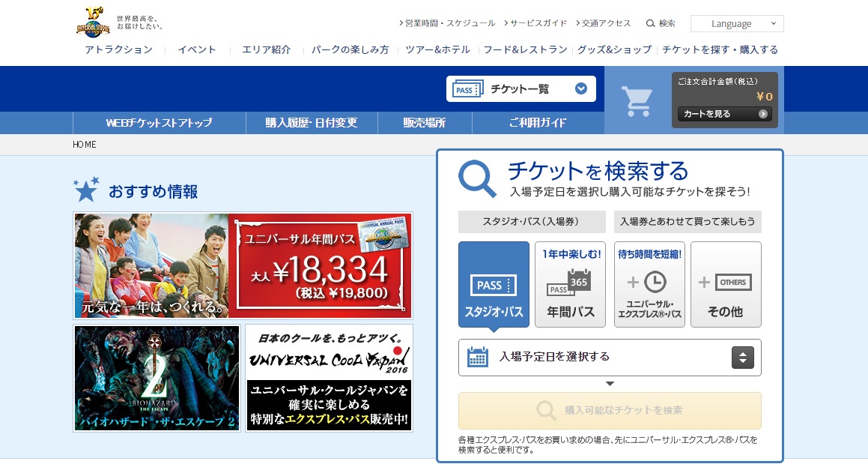Click the スタジオ・パス(入場券) heading label
Viewport: 868px width, 464px height.
(x=532, y=221)
